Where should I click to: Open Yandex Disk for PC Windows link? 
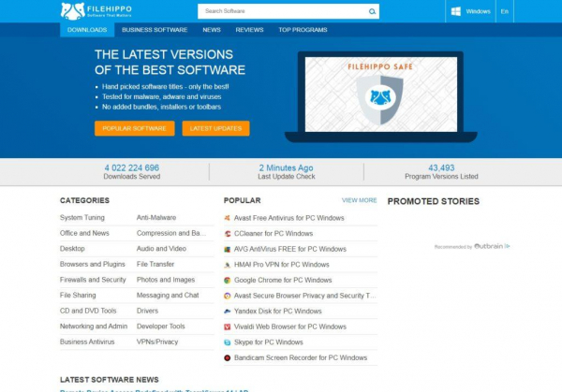278,312
